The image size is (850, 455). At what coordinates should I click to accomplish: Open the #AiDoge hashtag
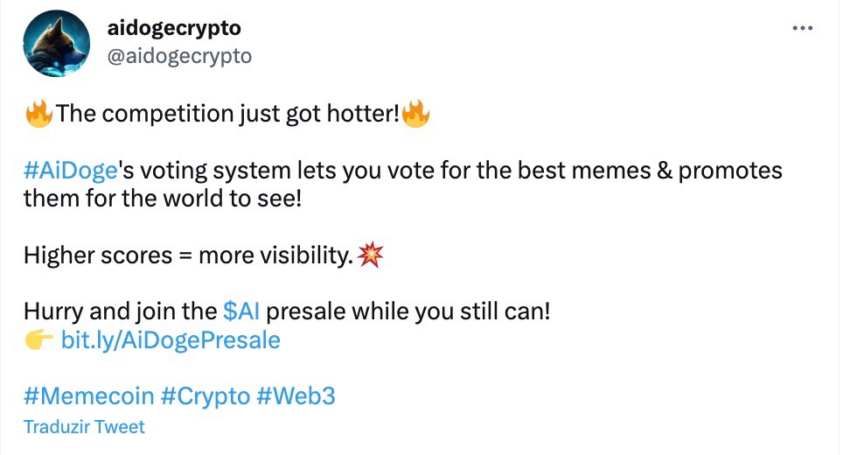[x=70, y=171]
